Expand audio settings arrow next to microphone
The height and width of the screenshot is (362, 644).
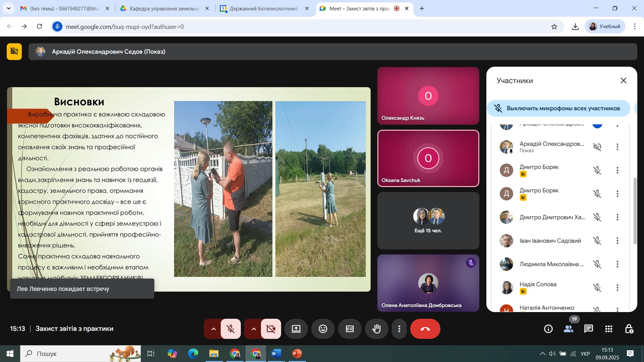(x=213, y=329)
